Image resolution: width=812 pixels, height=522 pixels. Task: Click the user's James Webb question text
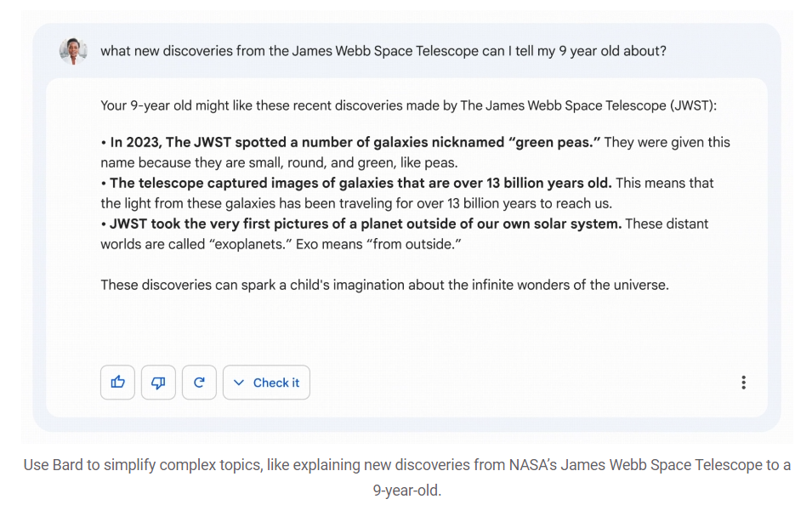[383, 51]
